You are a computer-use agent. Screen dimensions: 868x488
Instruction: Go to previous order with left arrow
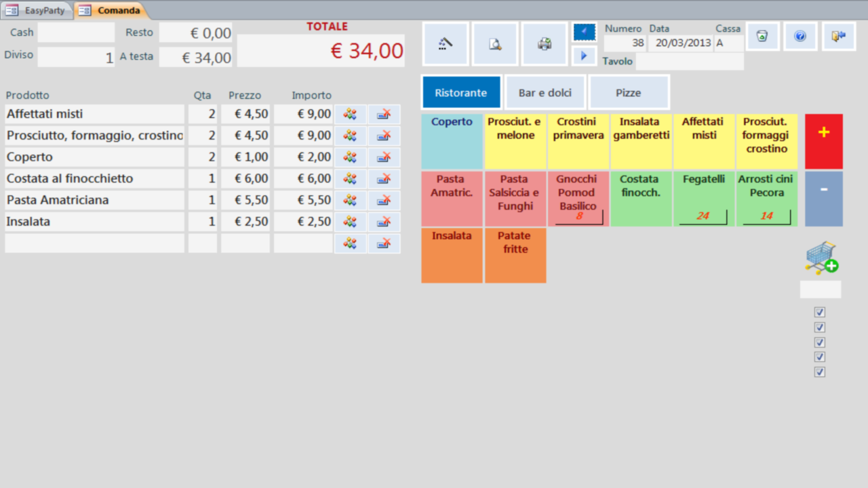(x=584, y=32)
